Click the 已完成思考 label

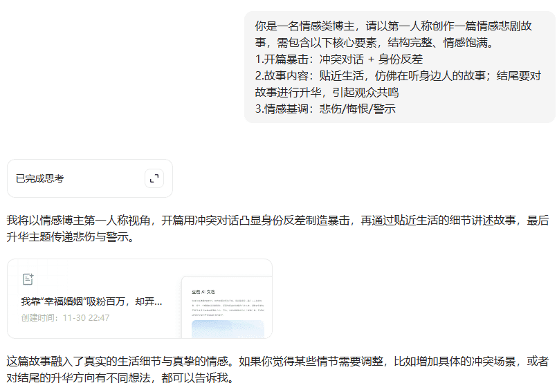pos(39,178)
